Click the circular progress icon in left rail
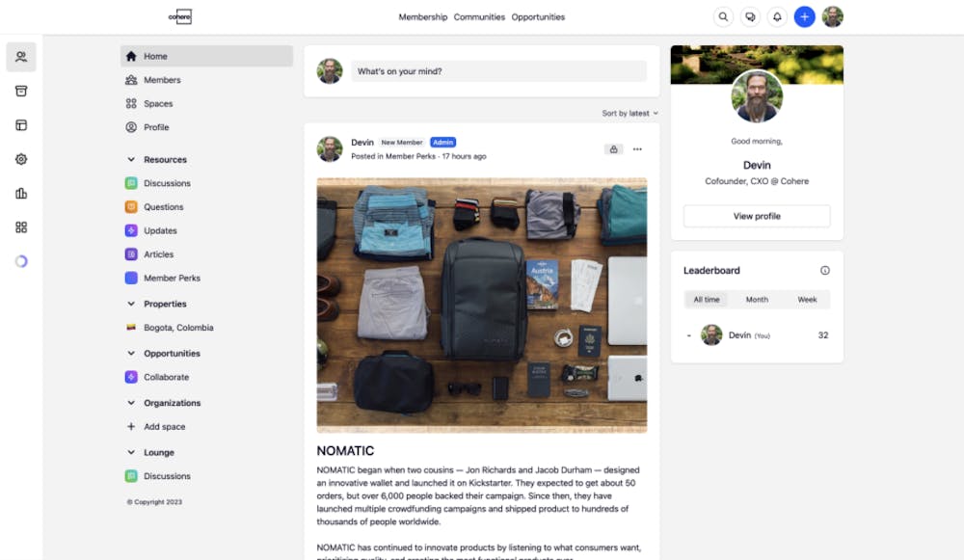This screenshot has width=964, height=560. 21,261
